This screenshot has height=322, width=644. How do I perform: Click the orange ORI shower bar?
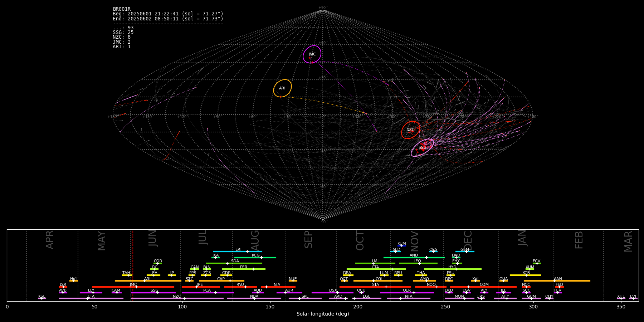point(378,281)
